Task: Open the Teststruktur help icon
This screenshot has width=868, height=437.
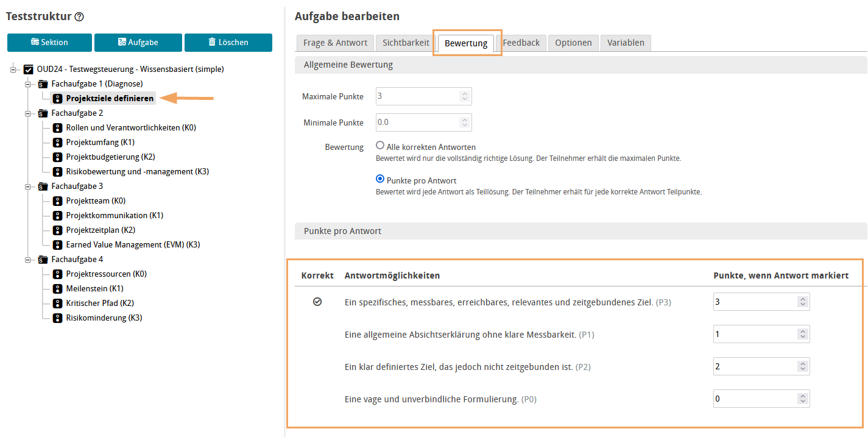Action: point(80,16)
